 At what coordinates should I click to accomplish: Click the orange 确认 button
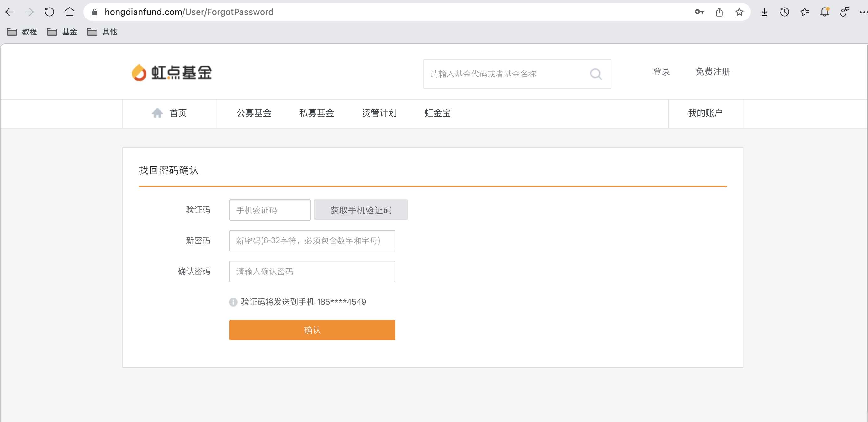click(x=312, y=330)
